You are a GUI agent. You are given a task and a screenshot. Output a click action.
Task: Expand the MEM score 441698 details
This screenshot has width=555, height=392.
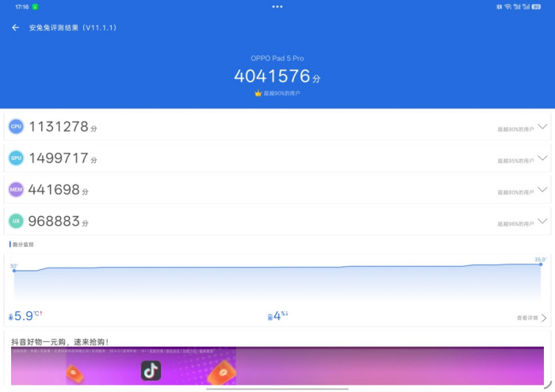[x=542, y=189]
